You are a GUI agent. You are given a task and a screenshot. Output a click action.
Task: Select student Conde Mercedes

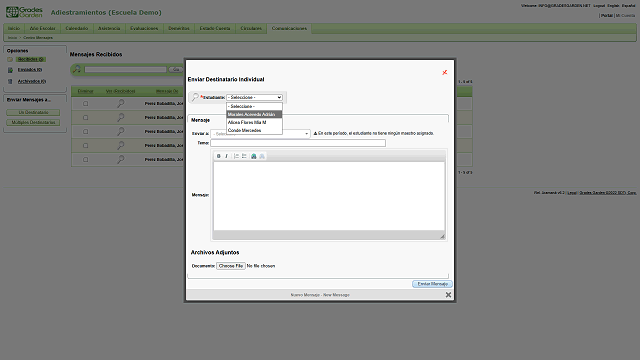254,130
